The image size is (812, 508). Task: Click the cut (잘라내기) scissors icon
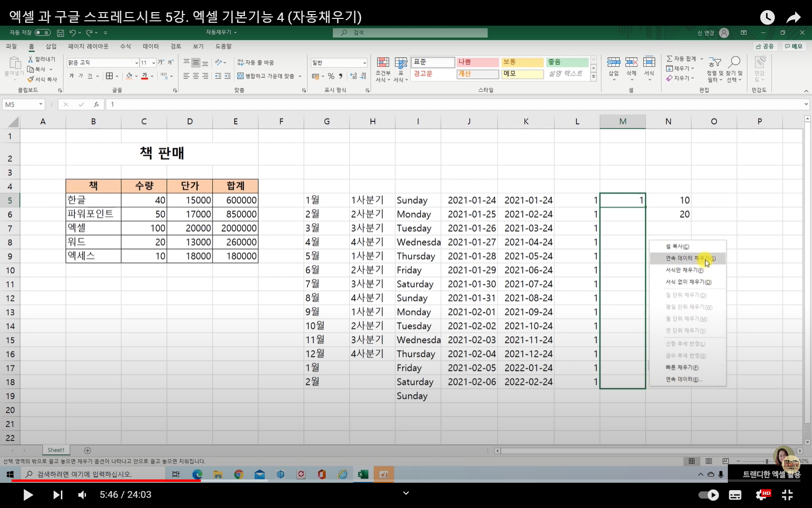point(30,59)
